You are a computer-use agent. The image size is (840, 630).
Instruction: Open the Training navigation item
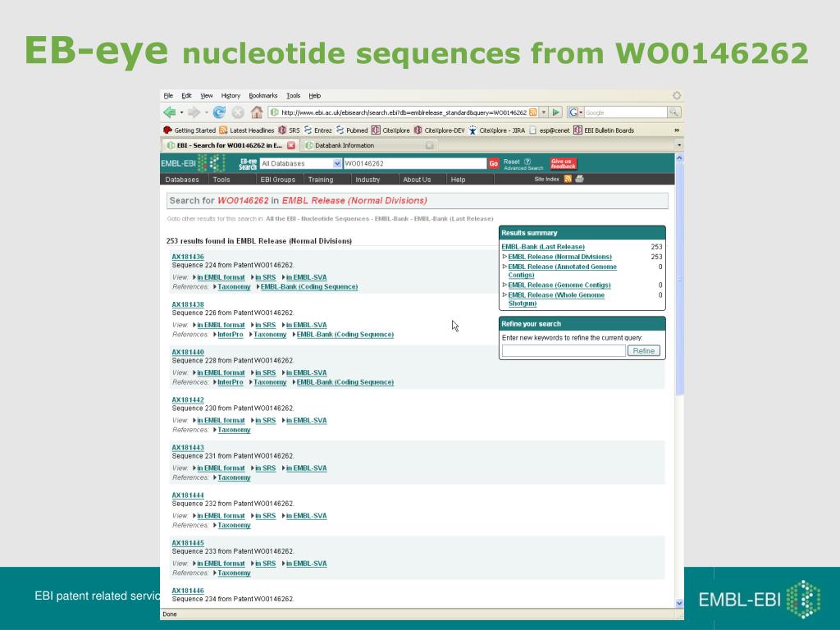[x=321, y=180]
